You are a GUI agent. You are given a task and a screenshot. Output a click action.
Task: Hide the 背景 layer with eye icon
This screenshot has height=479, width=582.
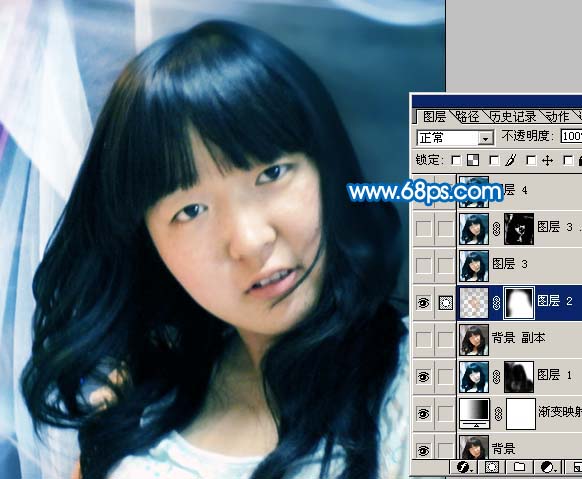point(423,450)
